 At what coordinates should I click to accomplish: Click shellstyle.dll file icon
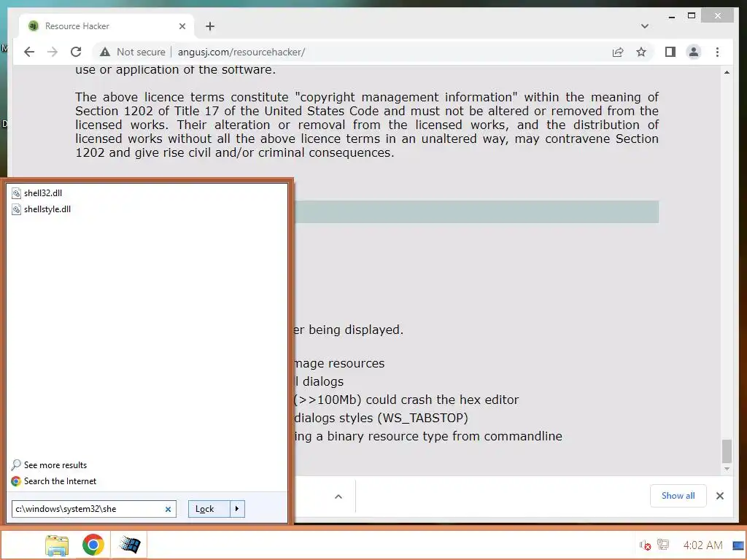pyautogui.click(x=16, y=209)
